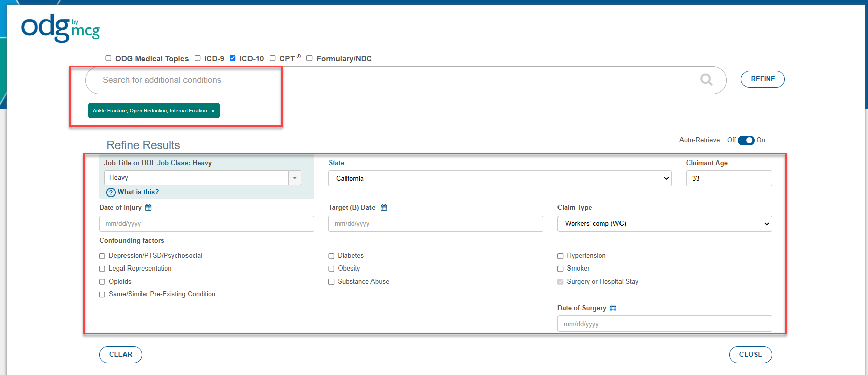Click the CLEAR button
The height and width of the screenshot is (375, 868).
pyautogui.click(x=120, y=355)
